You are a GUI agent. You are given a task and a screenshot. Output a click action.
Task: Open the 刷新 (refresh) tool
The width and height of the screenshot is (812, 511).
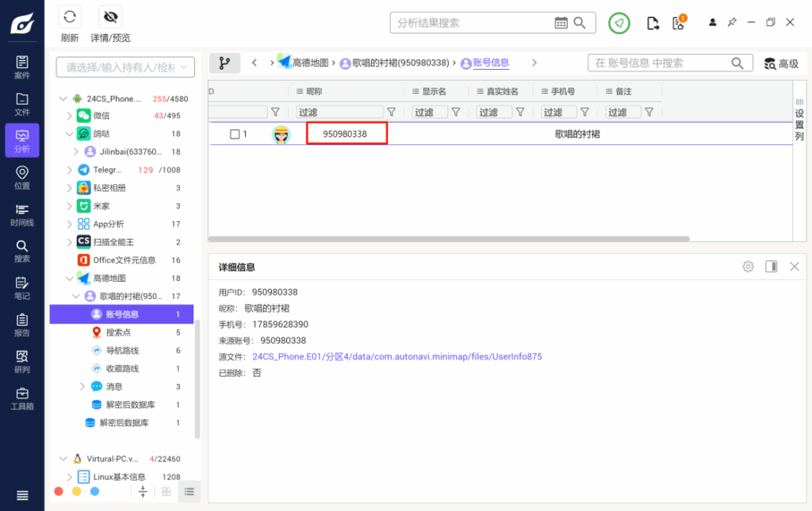[x=70, y=21]
